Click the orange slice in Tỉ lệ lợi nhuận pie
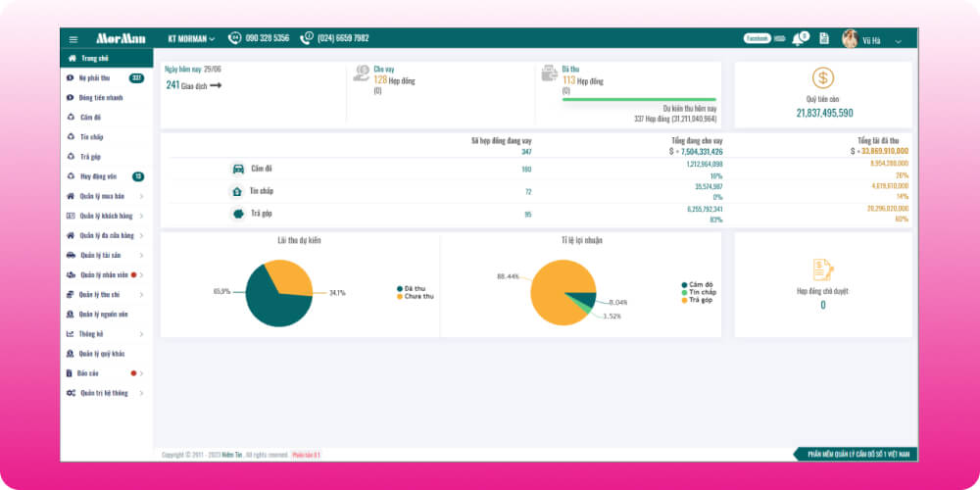Screen dimensions: 980x490 tap(554, 289)
